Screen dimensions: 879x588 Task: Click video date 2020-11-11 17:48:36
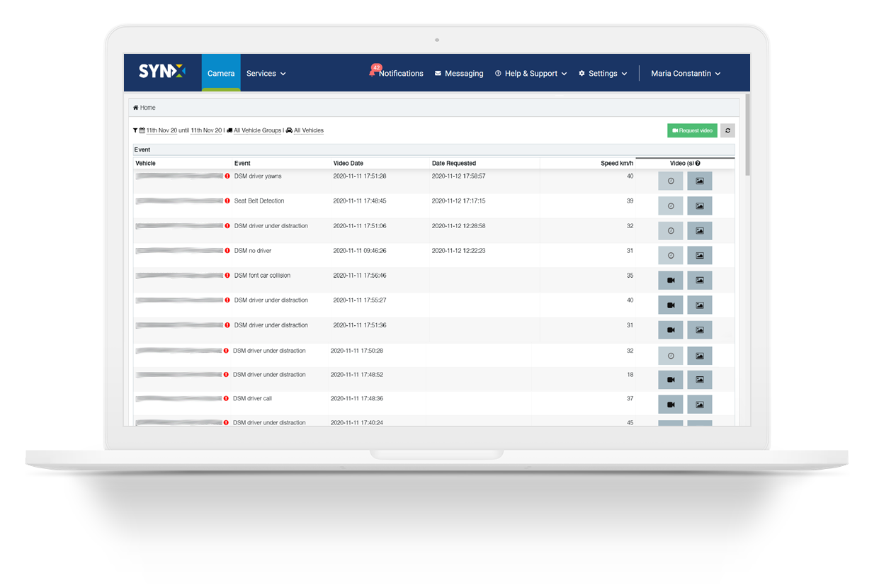[357, 399]
